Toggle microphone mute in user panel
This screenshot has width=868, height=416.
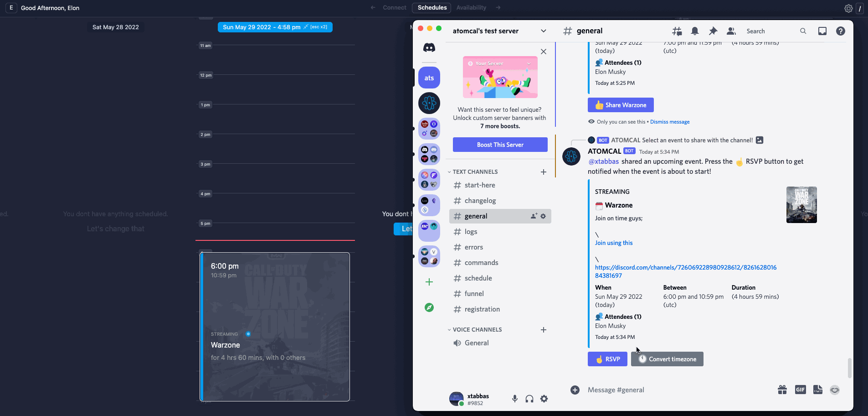pyautogui.click(x=515, y=399)
